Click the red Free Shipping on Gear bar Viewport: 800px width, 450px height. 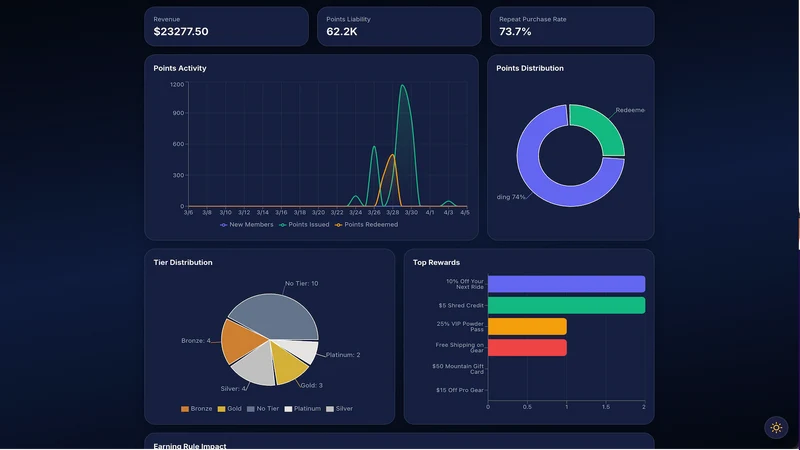(x=527, y=347)
